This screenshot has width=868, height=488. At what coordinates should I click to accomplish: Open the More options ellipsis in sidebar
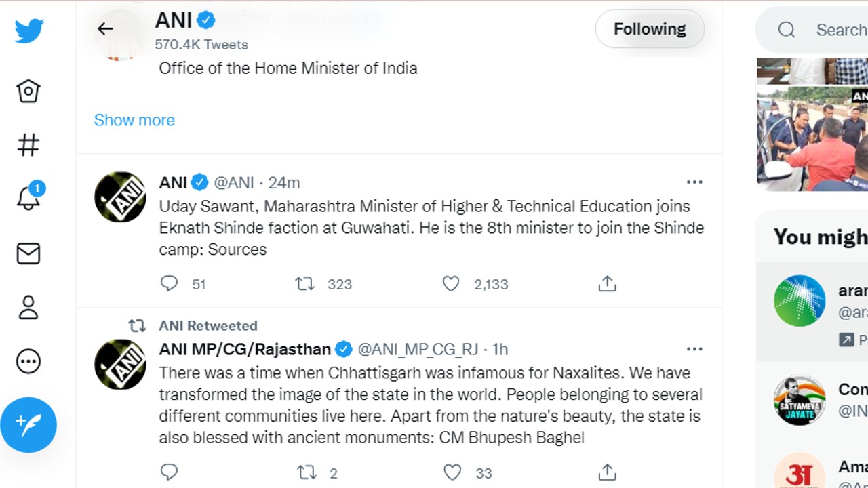coord(28,361)
